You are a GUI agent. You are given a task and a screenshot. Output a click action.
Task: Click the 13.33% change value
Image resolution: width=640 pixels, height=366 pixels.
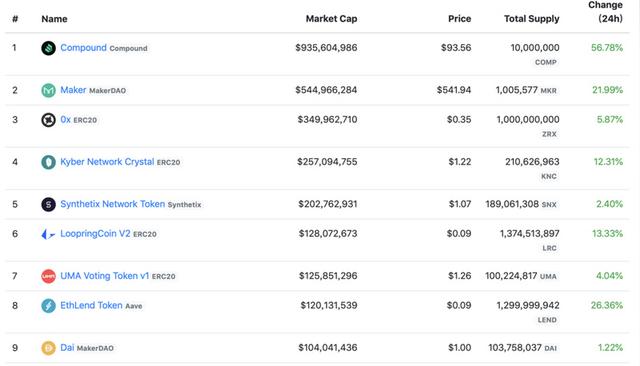pyautogui.click(x=607, y=233)
